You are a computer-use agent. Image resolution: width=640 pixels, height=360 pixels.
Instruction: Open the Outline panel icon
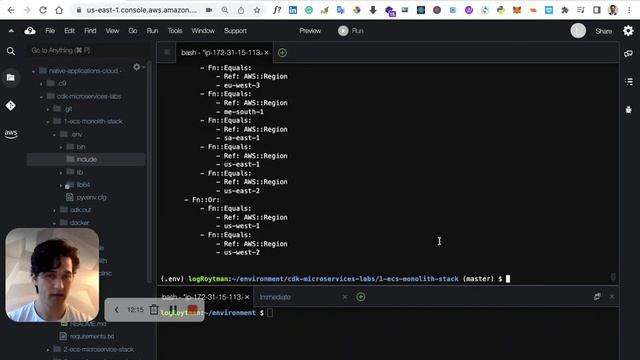click(629, 82)
